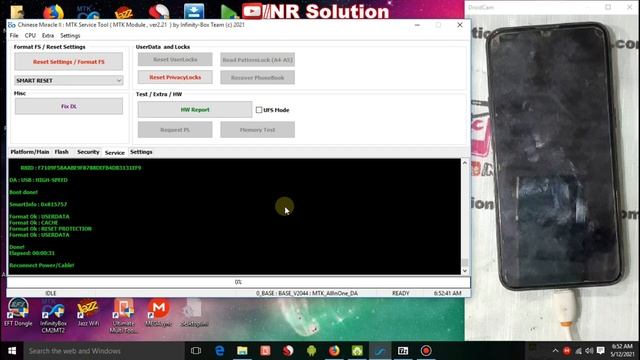Screen dimensions: 640x360
Task: Open the red Snapdragon taskbar icon
Action: click(x=288, y=351)
